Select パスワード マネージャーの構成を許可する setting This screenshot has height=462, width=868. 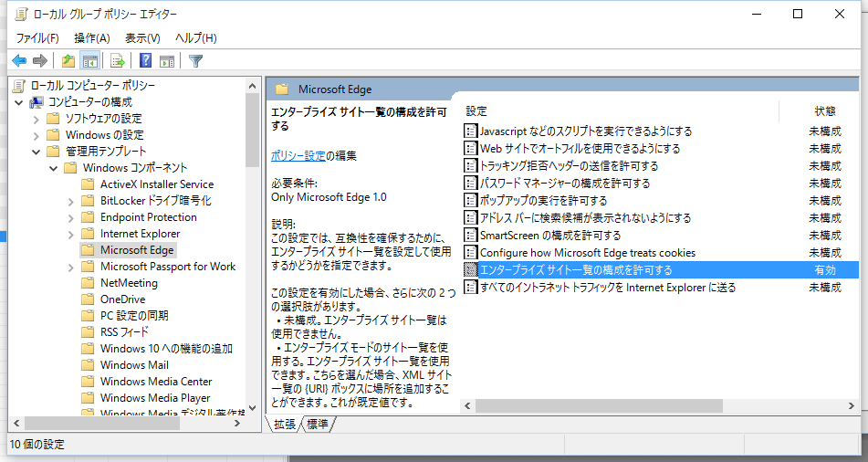tap(660, 184)
